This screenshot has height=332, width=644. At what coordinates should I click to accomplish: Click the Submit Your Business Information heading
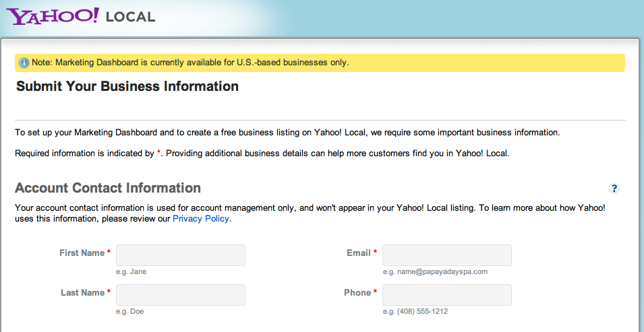127,87
